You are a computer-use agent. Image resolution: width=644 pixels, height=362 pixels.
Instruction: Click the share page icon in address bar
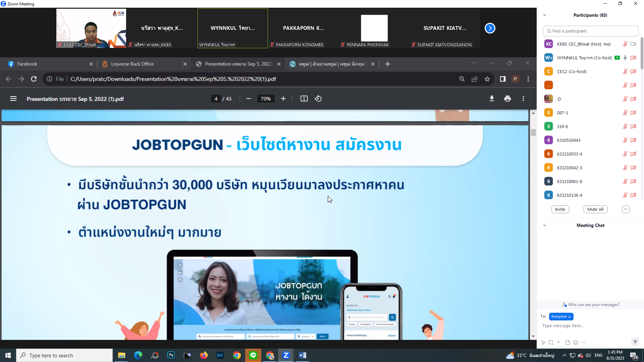(475, 79)
